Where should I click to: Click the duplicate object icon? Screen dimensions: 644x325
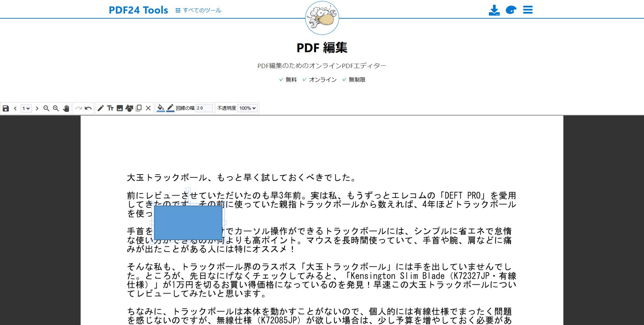click(x=139, y=108)
